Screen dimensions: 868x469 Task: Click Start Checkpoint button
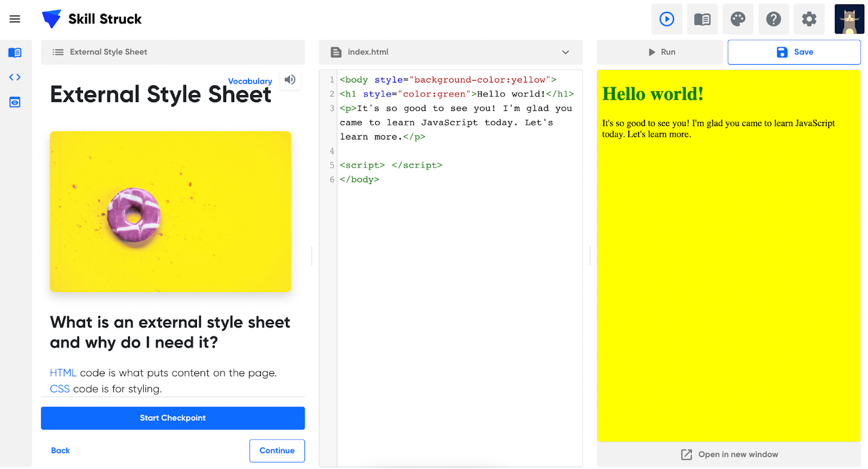[x=173, y=418]
